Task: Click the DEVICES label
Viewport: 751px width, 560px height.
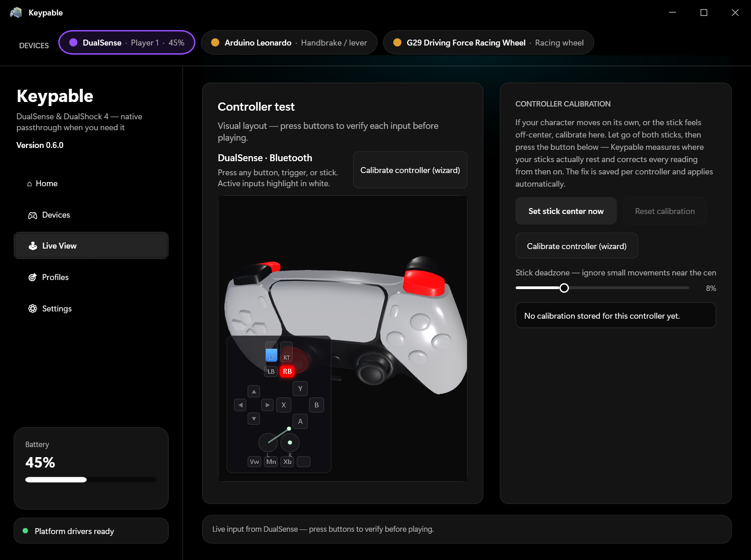Action: click(34, 46)
